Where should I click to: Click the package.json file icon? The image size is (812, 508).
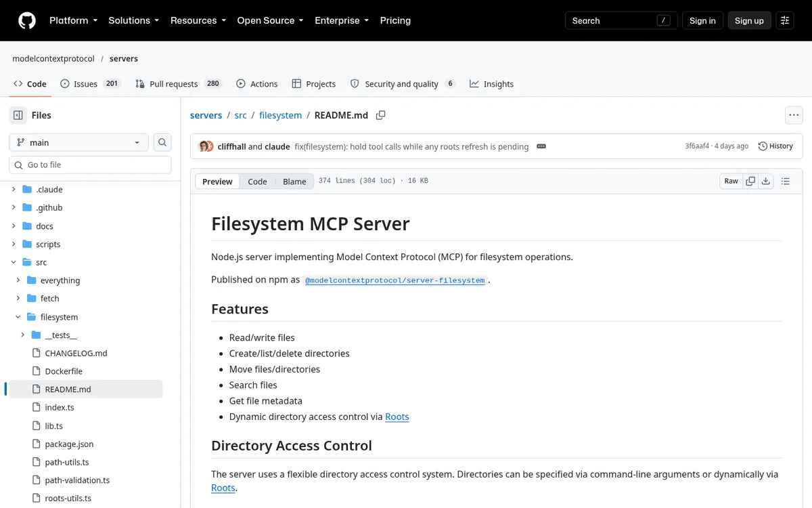(x=37, y=444)
